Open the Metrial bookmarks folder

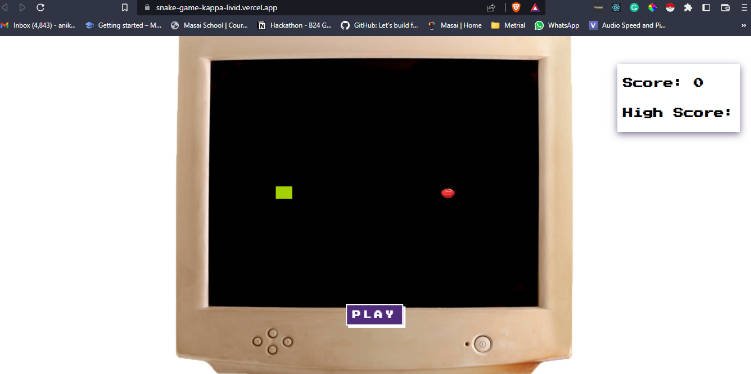[x=508, y=26]
